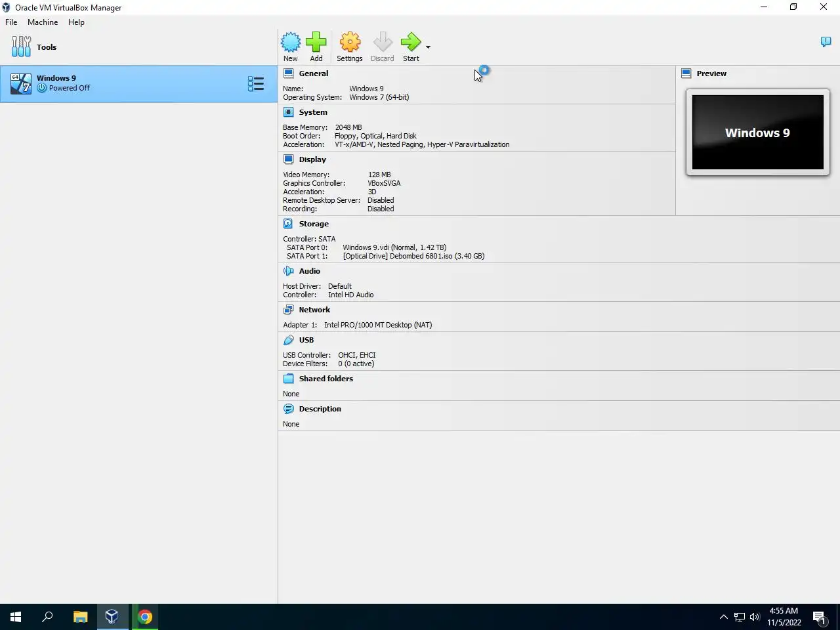Open the USB settings heading link
This screenshot has height=630, width=840.
(306, 340)
